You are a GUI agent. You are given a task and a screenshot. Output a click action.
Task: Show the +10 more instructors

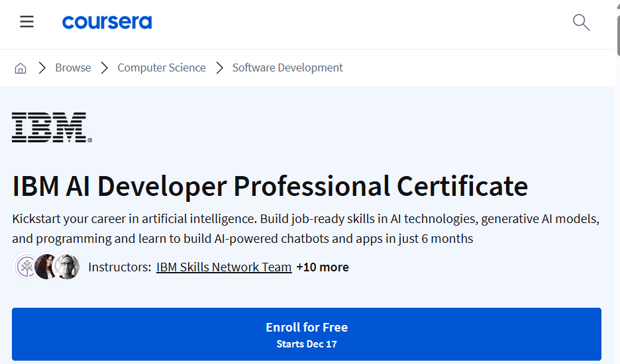(323, 267)
